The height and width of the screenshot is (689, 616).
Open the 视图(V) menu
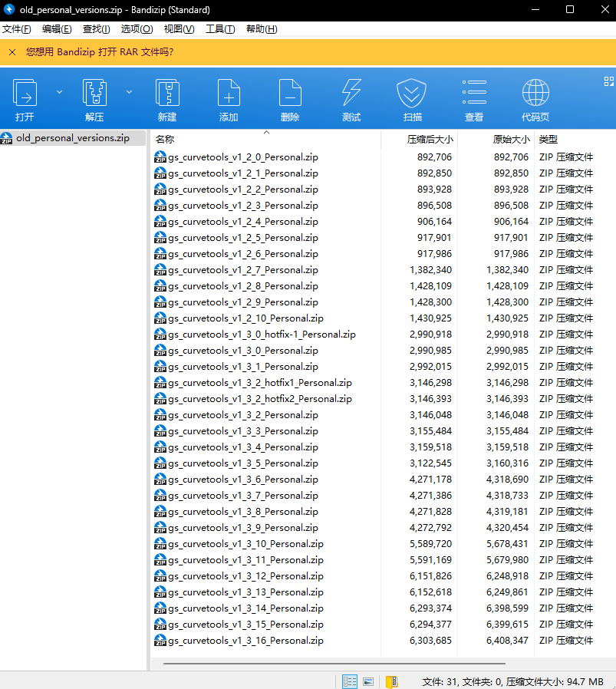[x=179, y=29]
